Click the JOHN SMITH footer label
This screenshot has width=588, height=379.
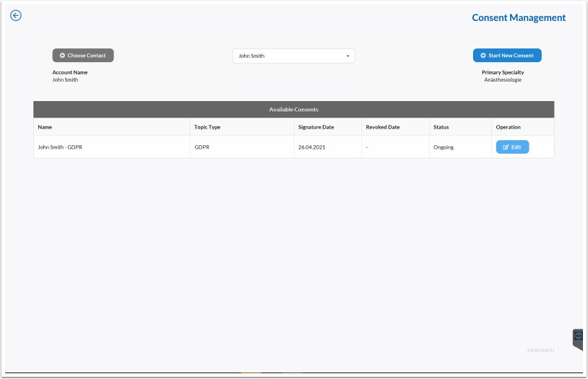click(x=540, y=350)
